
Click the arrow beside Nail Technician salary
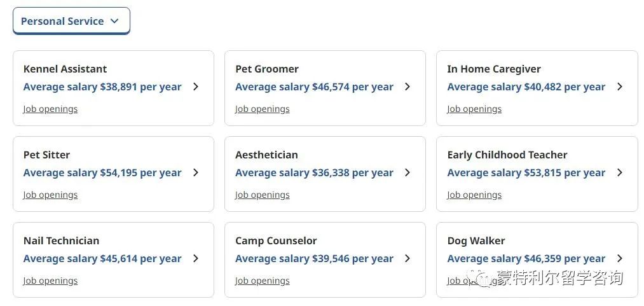(196, 258)
